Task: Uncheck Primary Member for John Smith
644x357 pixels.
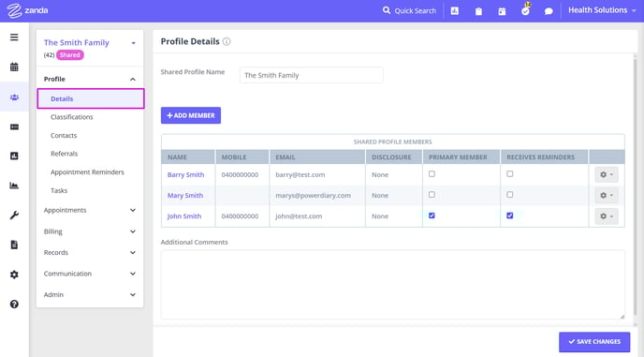Action: (432, 216)
